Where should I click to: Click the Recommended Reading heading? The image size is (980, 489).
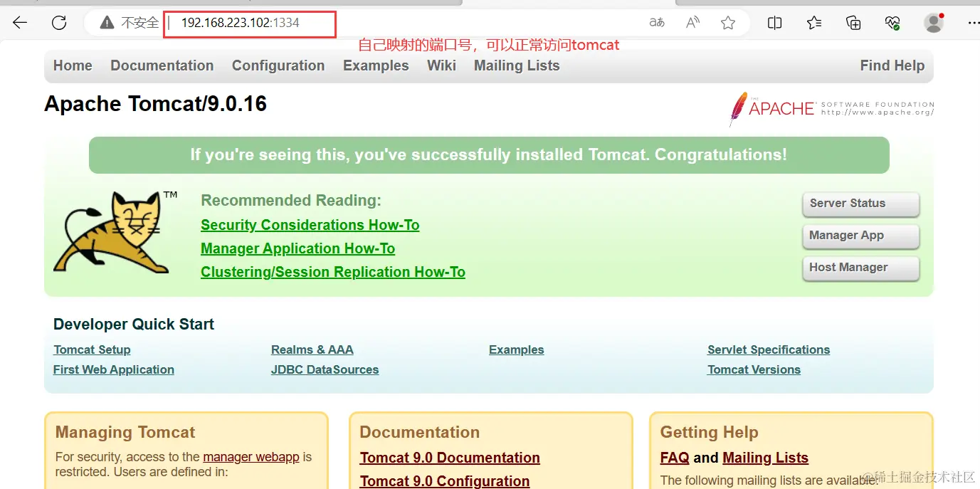click(x=291, y=201)
